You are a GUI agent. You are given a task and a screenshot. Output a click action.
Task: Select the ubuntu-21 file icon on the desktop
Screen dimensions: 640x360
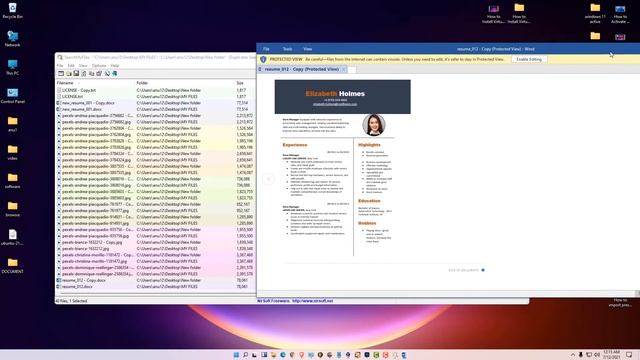coord(12,237)
